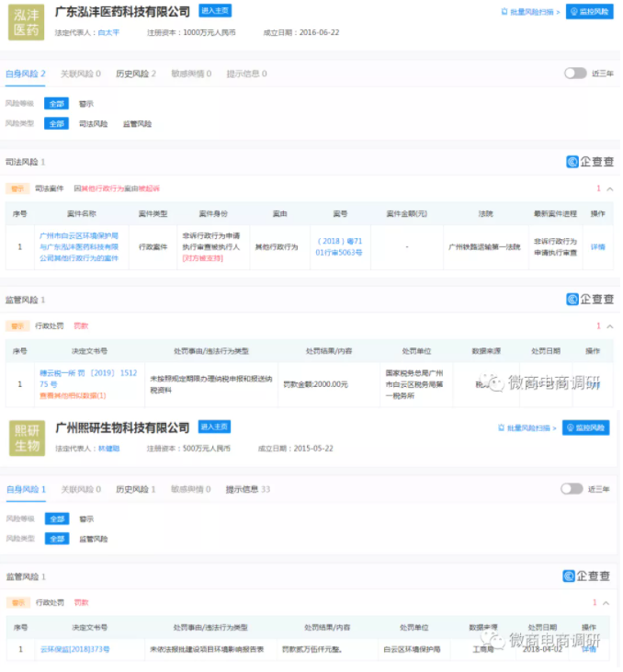623x672 pixels.
Task: Switch to the 关联风险 0 tab for 泓沣医药
Action: coord(81,74)
